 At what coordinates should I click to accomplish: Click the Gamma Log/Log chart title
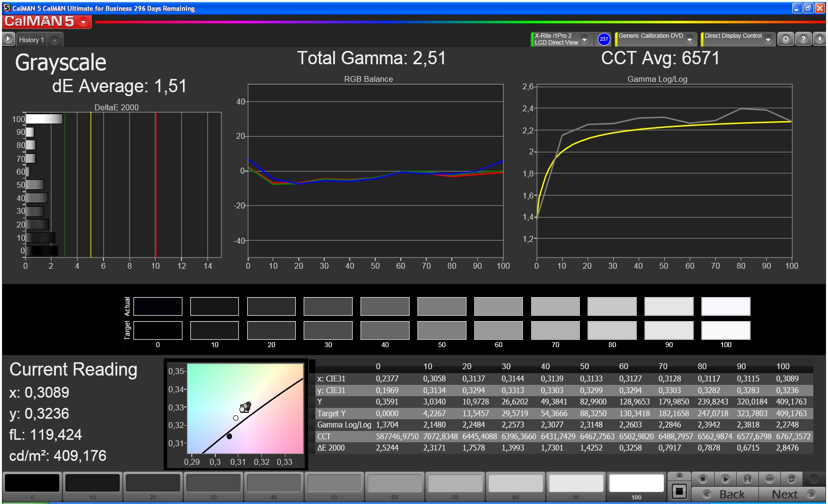click(657, 79)
